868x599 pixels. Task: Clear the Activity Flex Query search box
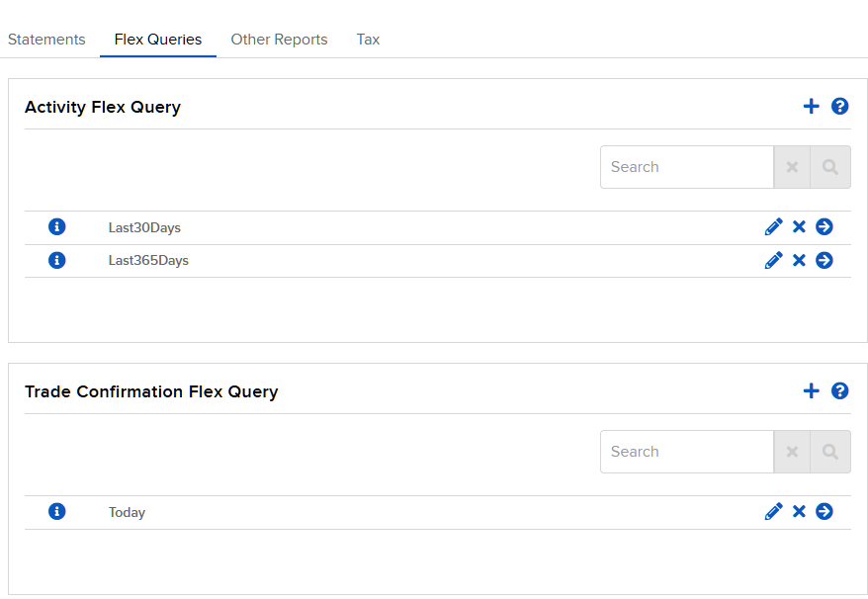click(x=792, y=167)
